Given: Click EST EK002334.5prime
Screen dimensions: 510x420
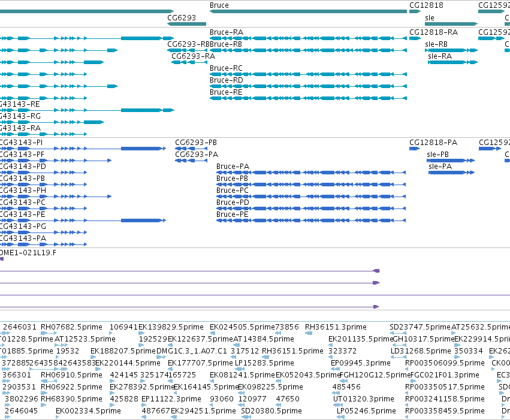Looking at the screenshot, I should (89, 411).
